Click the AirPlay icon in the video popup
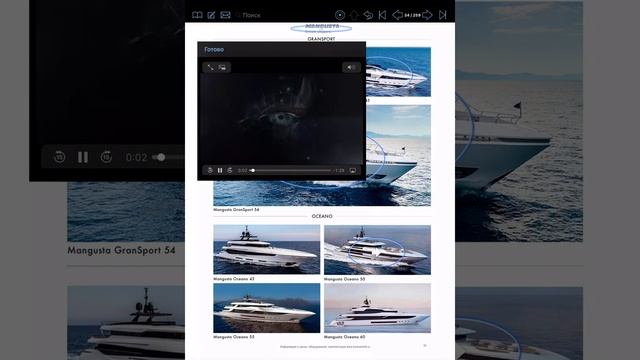 [353, 170]
